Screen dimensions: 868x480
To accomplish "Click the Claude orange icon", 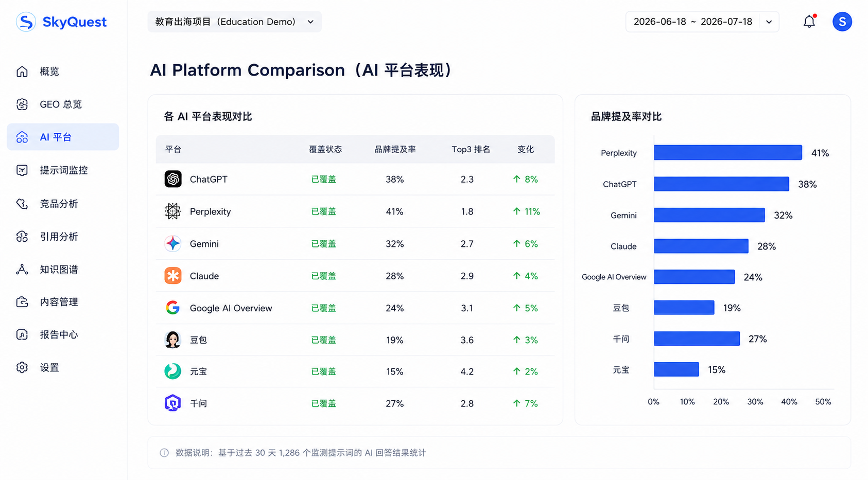I will click(173, 276).
